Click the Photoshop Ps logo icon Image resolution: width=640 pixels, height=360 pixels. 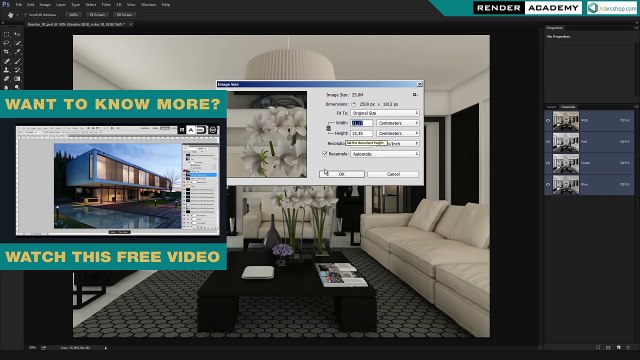tap(6, 4)
